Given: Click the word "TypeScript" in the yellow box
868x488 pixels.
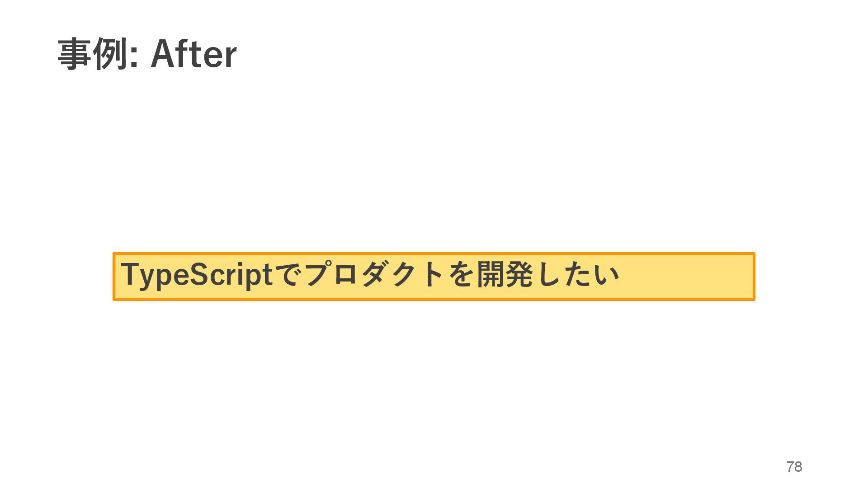Looking at the screenshot, I should point(197,275).
